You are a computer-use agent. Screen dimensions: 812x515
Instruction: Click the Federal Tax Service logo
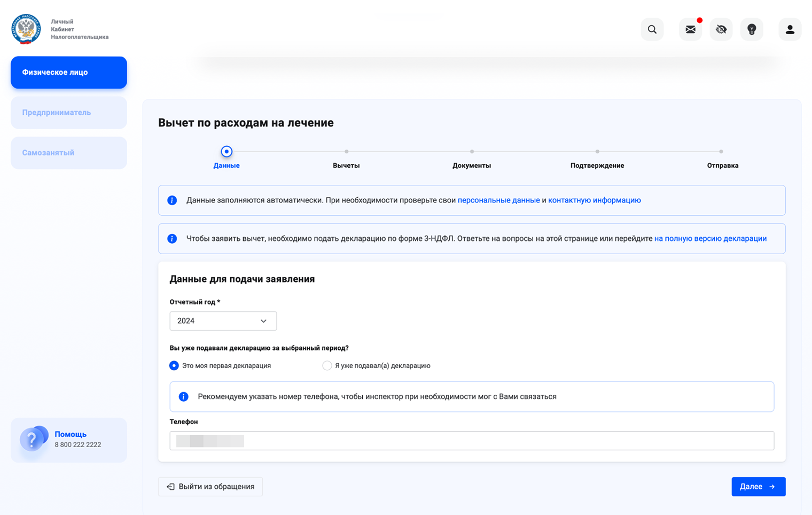26,29
